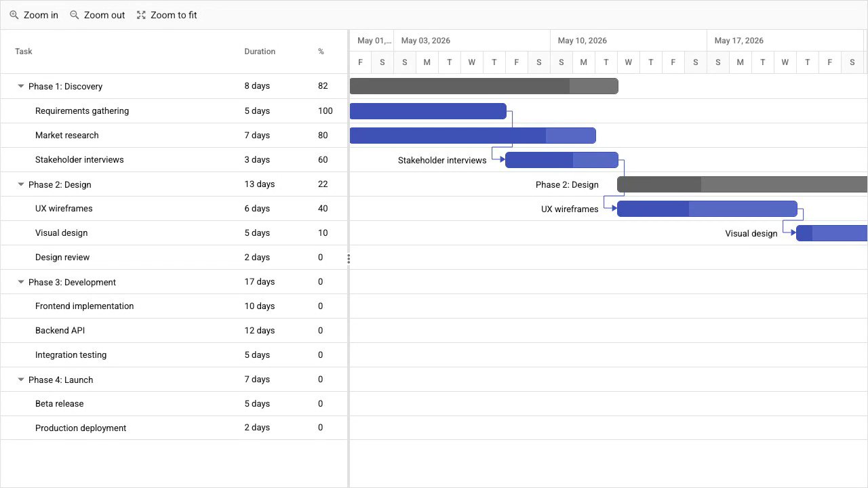Select the Phase 1: Discovery summary bar

[484, 86]
